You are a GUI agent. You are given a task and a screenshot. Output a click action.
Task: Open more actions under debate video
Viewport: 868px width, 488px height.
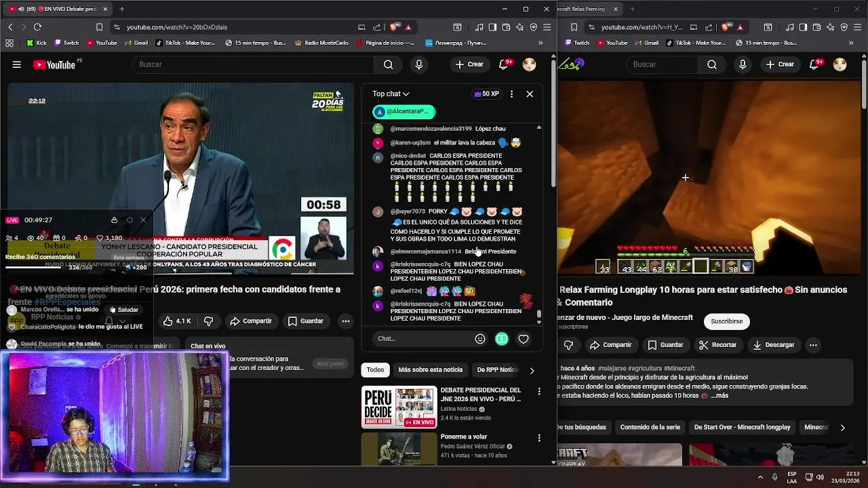click(346, 321)
